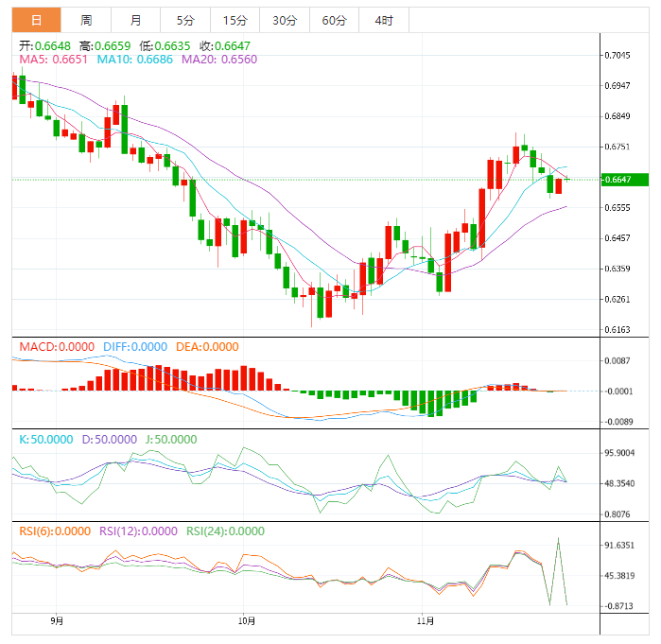The image size is (661, 644).
Task: Switch to the 5分 interval tab
Action: [185, 20]
